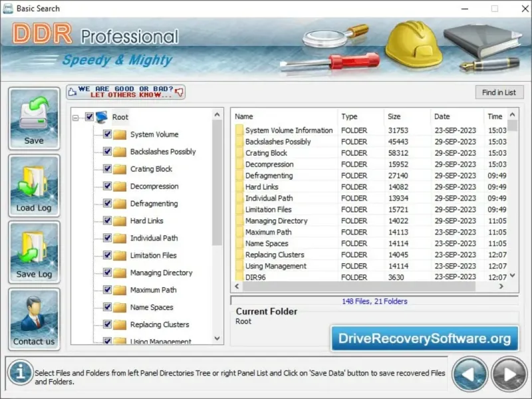Image resolution: width=532 pixels, height=399 pixels.
Task: Click folder icon next to Crating Block in tree
Action: point(120,169)
